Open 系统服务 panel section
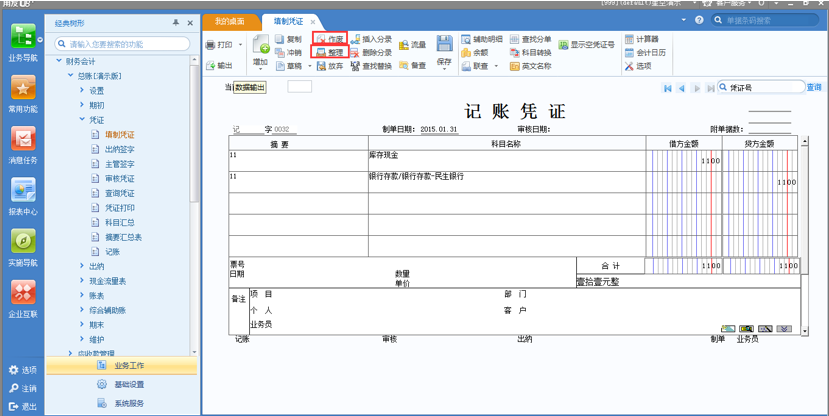Screen dimensions: 829x416 point(122,403)
